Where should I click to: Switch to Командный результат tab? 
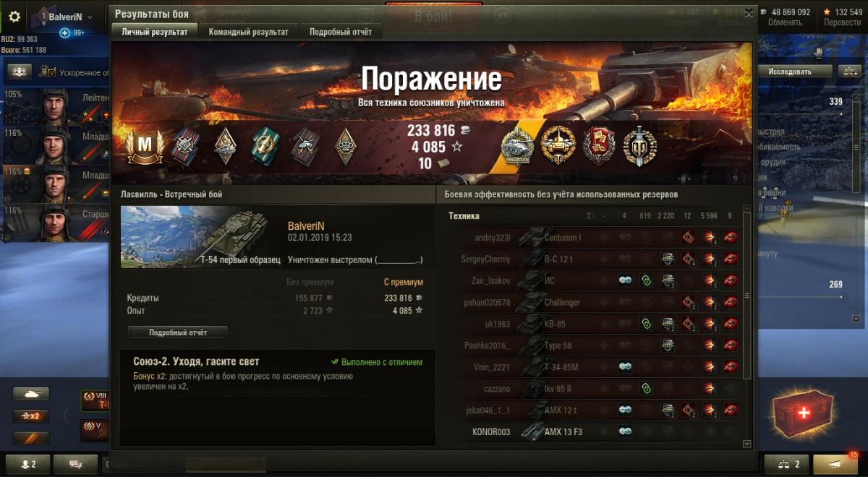(x=248, y=32)
